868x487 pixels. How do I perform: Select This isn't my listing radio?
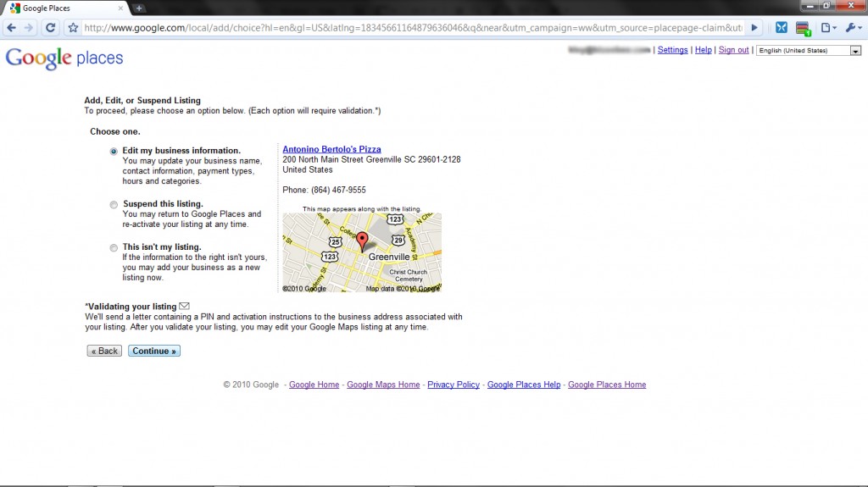(x=114, y=248)
